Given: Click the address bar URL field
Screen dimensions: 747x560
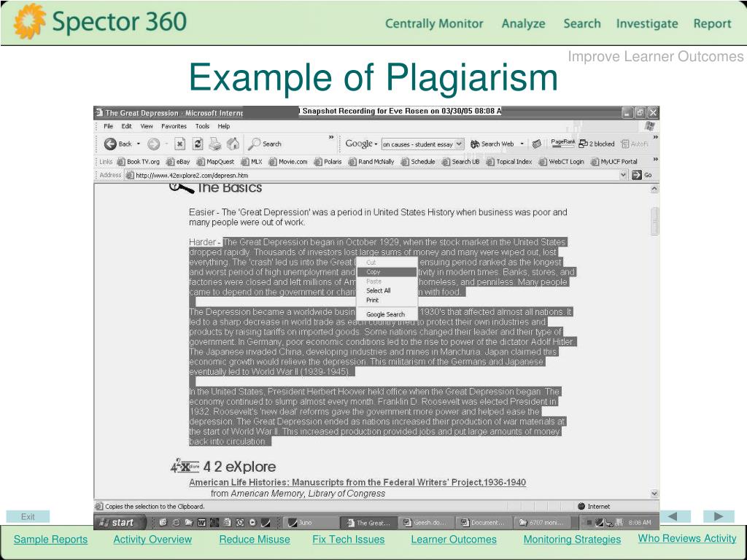Looking at the screenshot, I should [376, 175].
